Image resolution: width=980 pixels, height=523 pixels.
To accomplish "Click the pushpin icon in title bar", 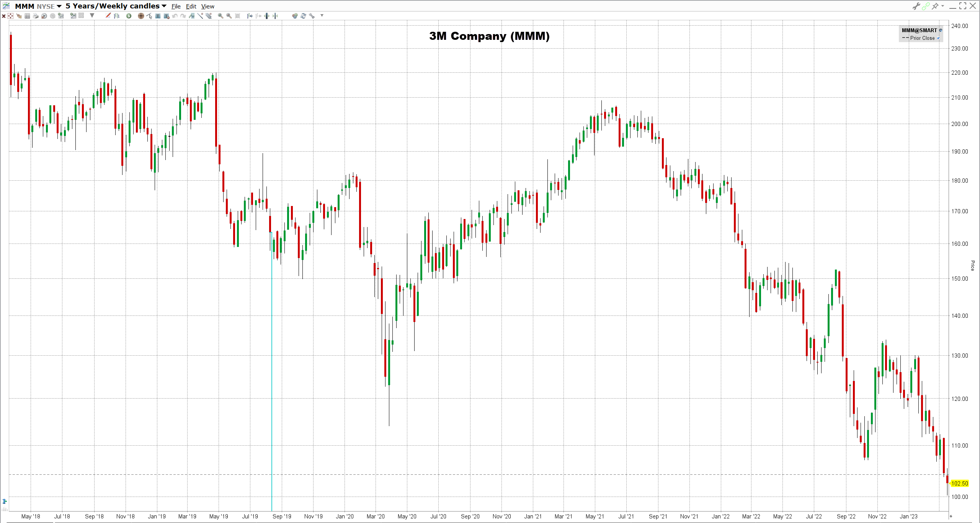I will [935, 6].
